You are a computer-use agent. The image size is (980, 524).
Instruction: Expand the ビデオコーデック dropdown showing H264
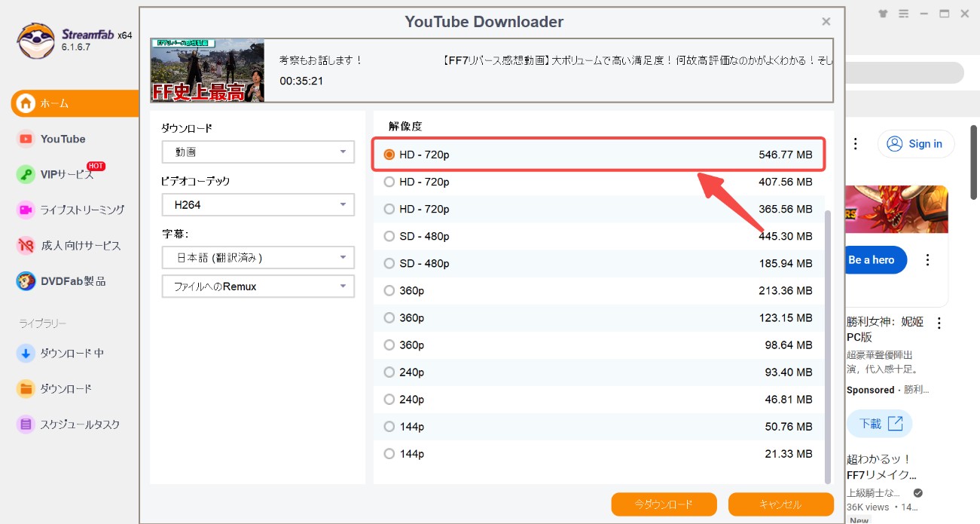coord(258,204)
